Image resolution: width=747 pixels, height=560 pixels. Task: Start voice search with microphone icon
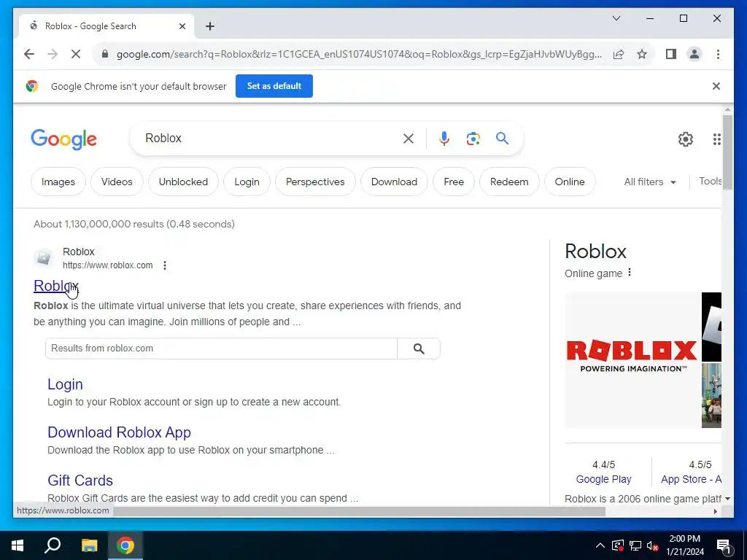(x=444, y=139)
